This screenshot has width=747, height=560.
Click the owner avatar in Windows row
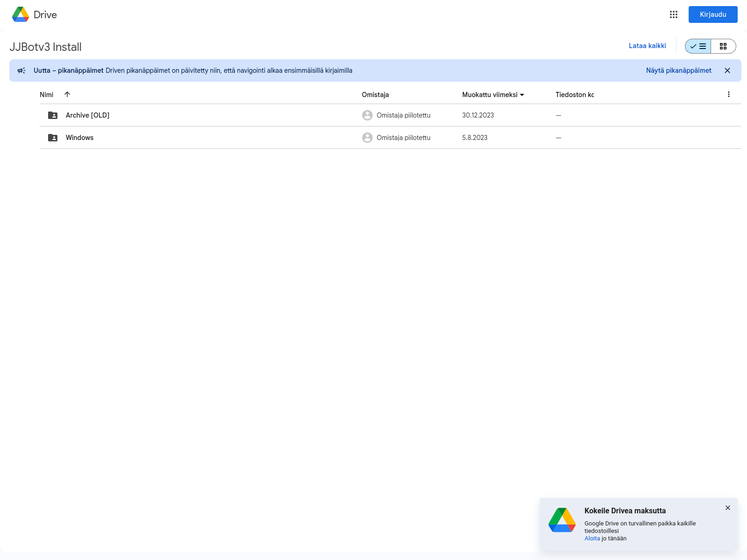pos(367,138)
